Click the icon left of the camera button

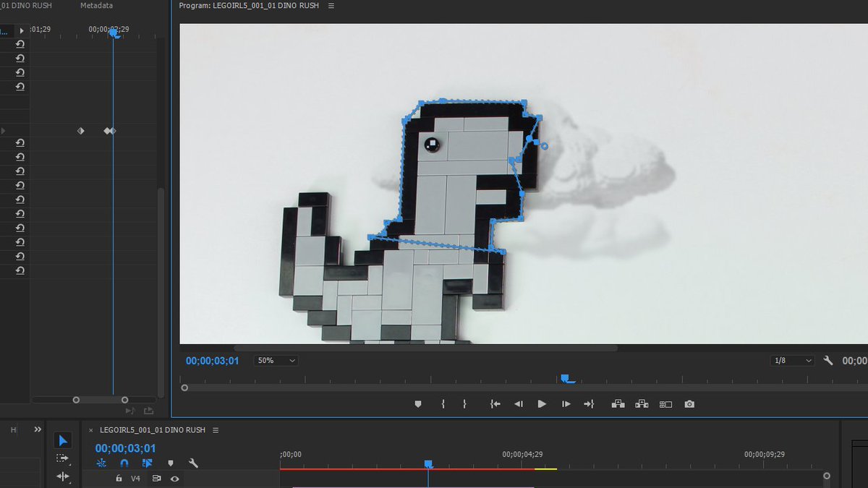click(x=665, y=404)
